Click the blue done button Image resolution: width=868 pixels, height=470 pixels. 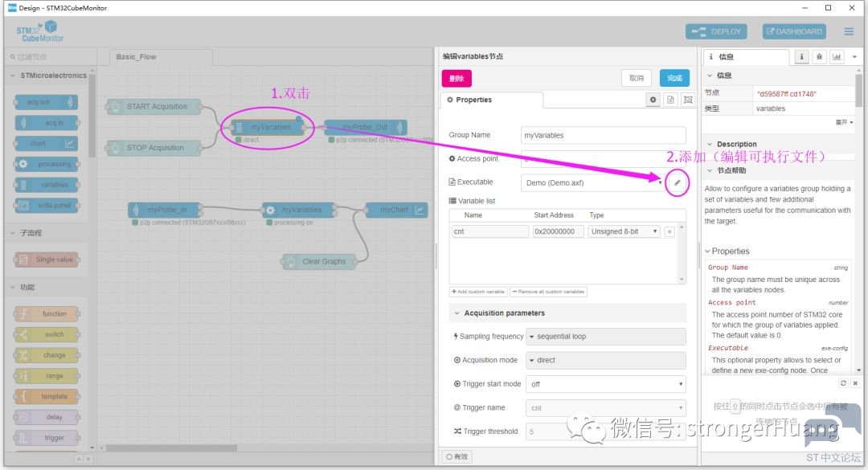click(x=674, y=78)
